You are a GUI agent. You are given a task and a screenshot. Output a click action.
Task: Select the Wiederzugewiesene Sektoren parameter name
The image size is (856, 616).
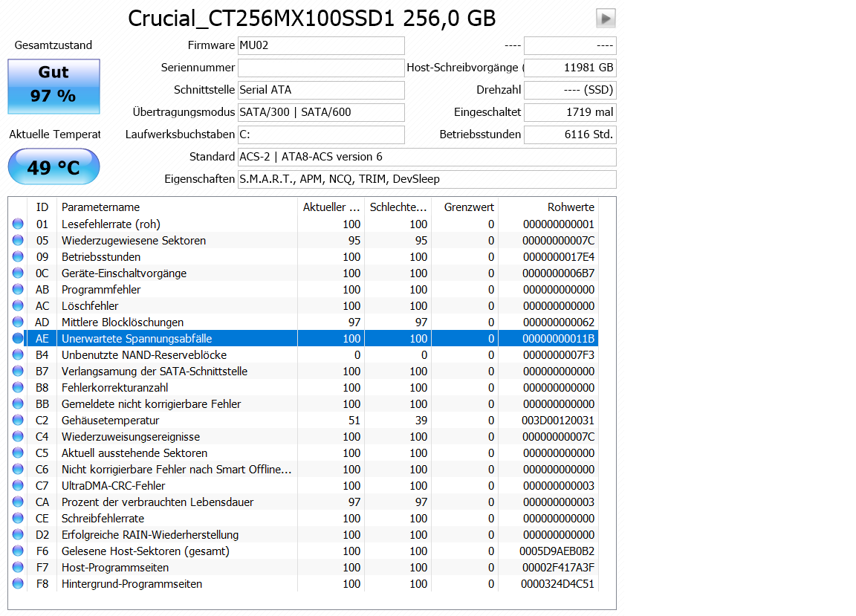pos(134,240)
